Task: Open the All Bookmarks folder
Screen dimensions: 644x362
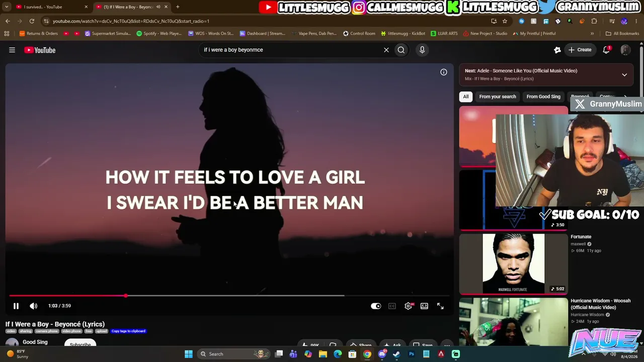Action: (x=622, y=34)
